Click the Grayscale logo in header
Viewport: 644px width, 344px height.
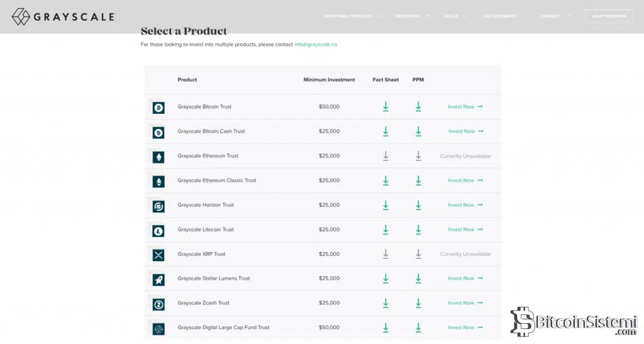pyautogui.click(x=63, y=17)
